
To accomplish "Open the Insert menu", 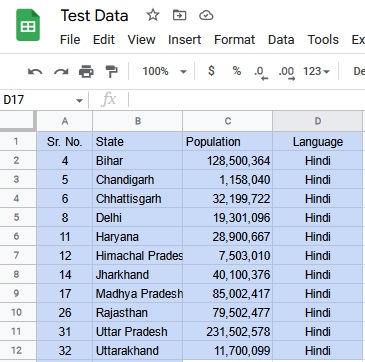I will tap(184, 40).
